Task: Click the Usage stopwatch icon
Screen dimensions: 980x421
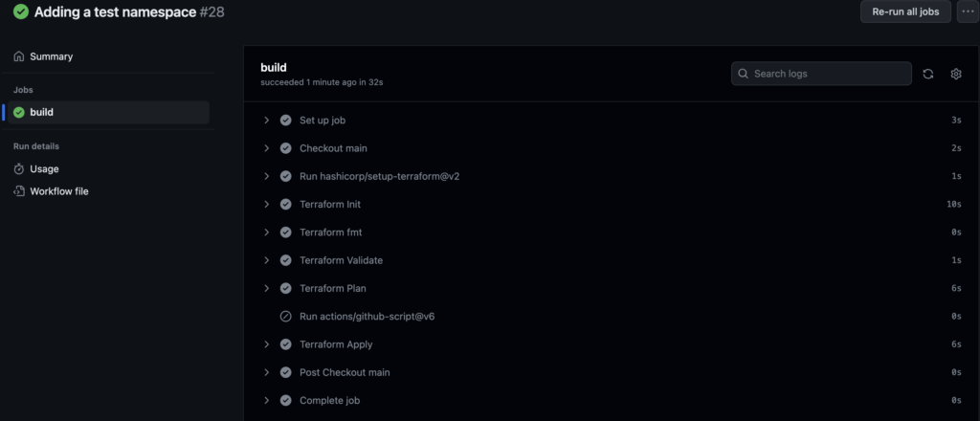Action: click(19, 168)
